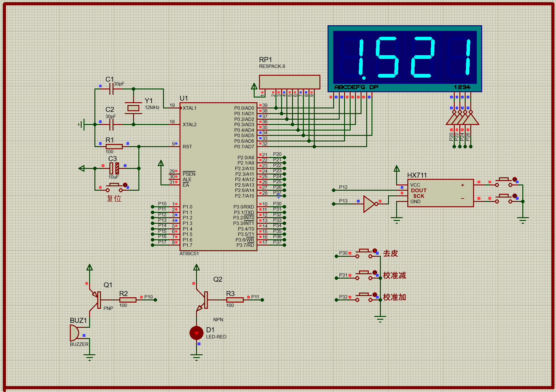Image resolution: width=556 pixels, height=392 pixels.
Task: Toggle the pushbutton on HX711 minus line
Action: 504,198
